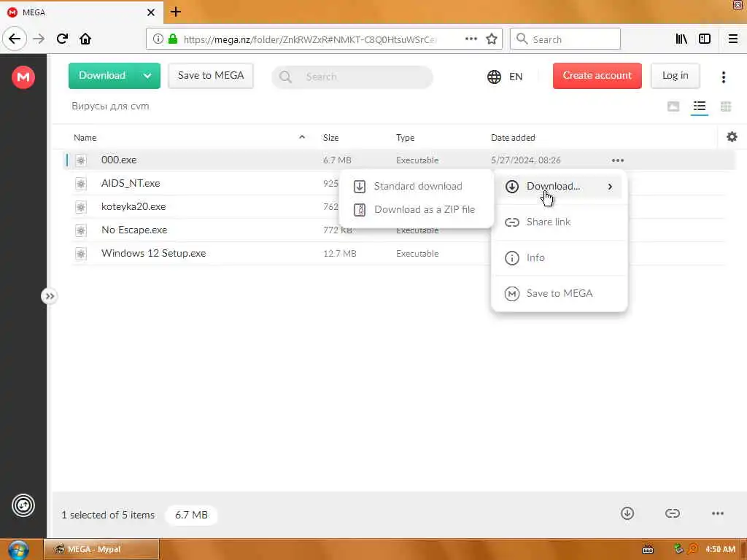
Task: Click the browser Search box
Action: [565, 39]
